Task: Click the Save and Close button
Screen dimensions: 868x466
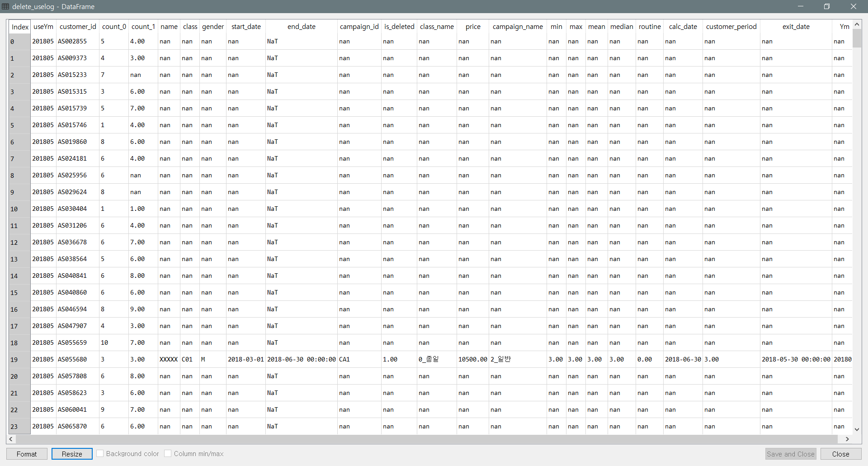Action: tap(790, 454)
